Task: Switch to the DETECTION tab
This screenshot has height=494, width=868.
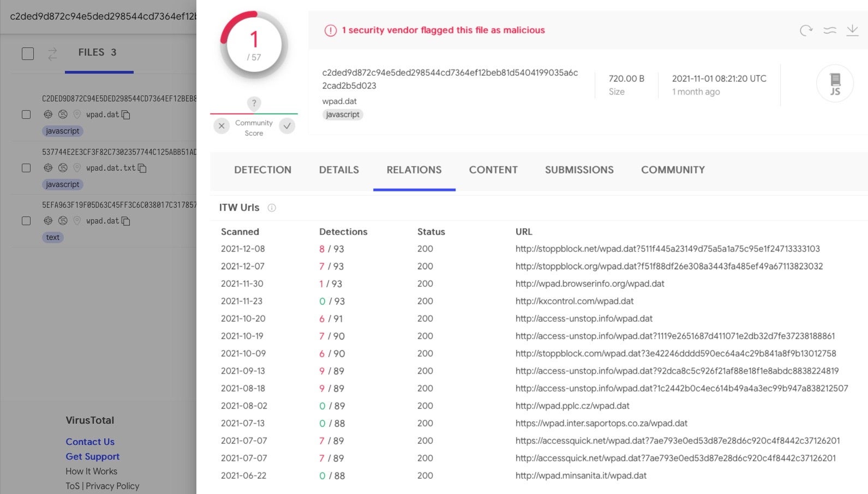Action: tap(262, 170)
